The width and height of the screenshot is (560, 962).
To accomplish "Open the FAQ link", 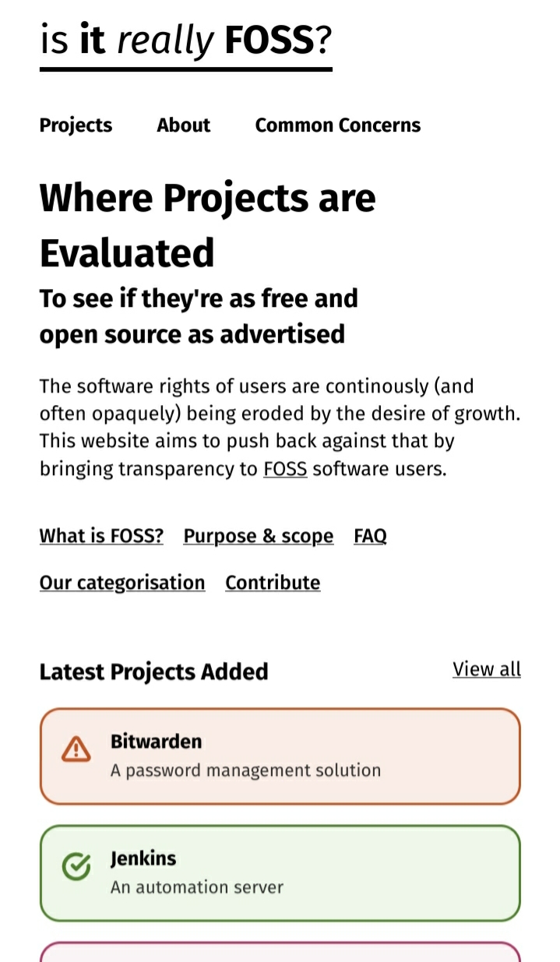I will click(370, 536).
